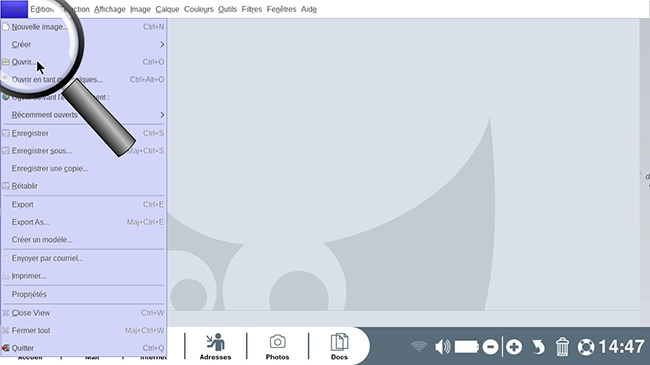Click the Imprimer printer icon
Image resolution: width=650 pixels, height=365 pixels.
[6, 276]
